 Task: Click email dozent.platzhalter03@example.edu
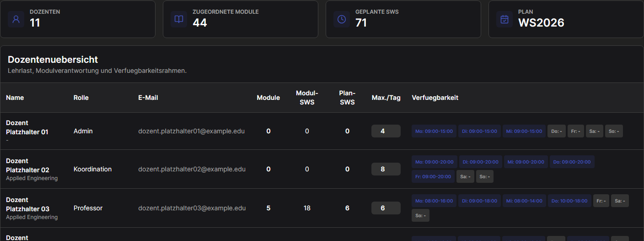[192, 208]
